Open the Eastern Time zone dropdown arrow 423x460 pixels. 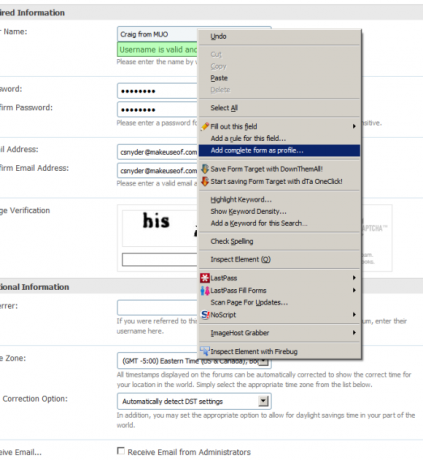pyautogui.click(x=263, y=361)
